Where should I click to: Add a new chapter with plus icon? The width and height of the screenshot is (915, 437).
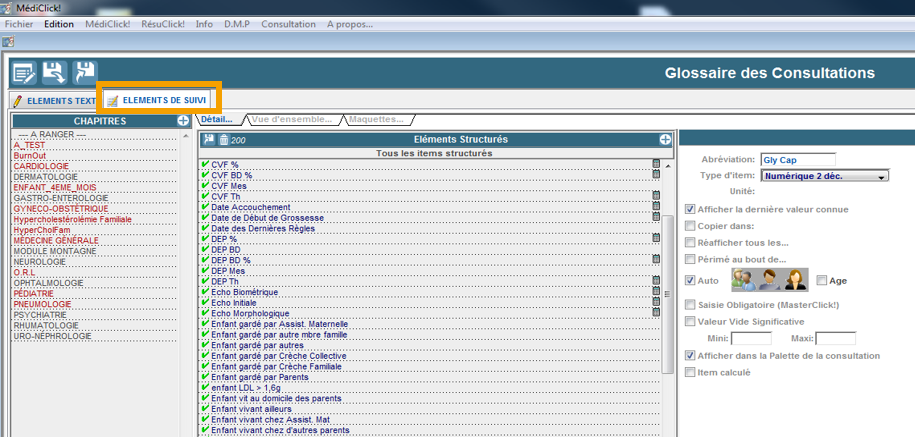click(x=183, y=120)
